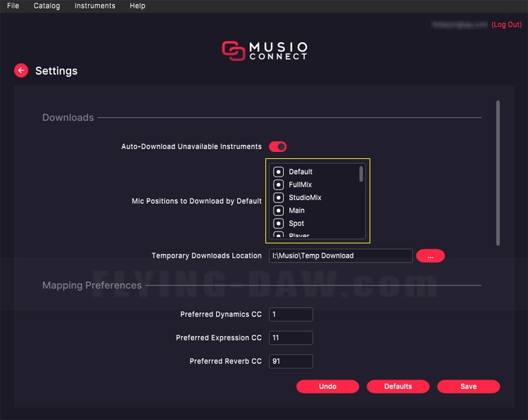Click the Mic Positions to Download by Default label
The height and width of the screenshot is (420, 528).
coord(196,201)
